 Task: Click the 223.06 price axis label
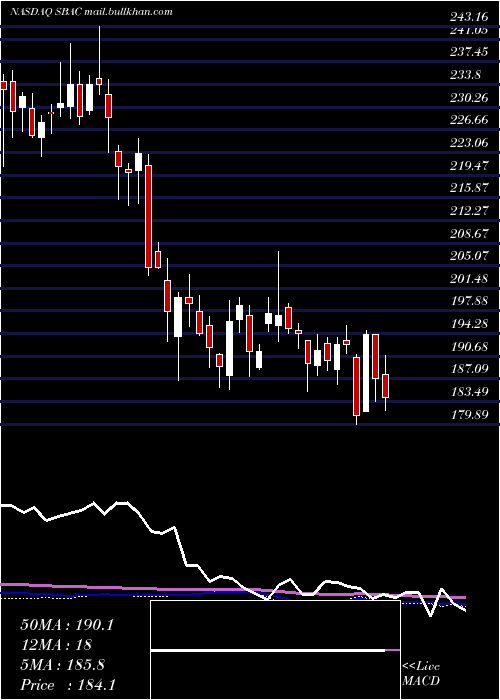point(469,143)
